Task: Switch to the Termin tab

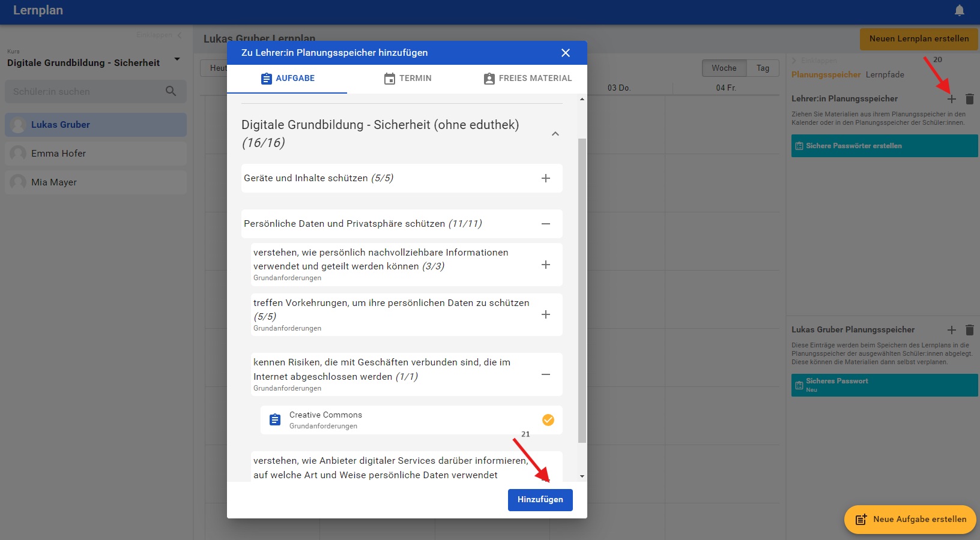Action: coord(407,79)
